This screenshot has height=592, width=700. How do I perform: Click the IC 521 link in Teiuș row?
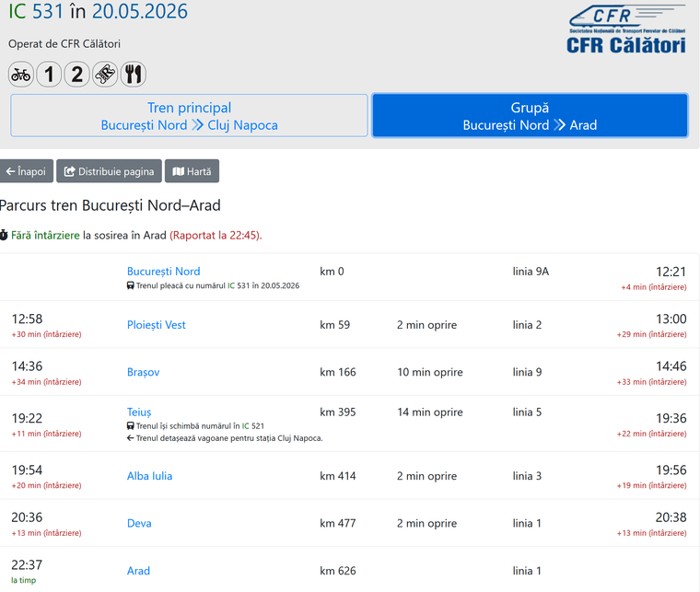253,426
